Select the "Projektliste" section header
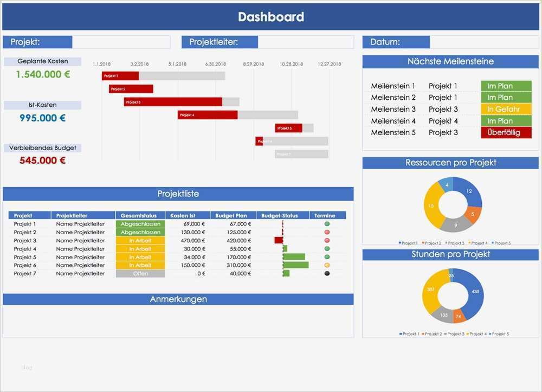The image size is (542, 392). point(179,194)
